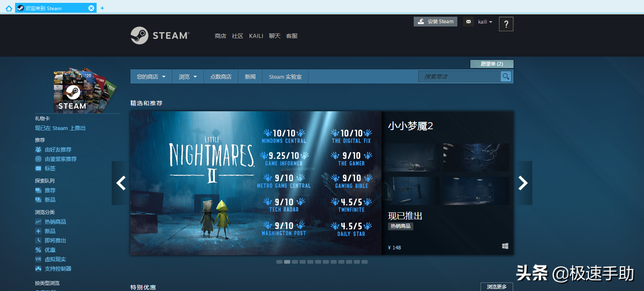Open the 愿望单 (2) wishlist button

pyautogui.click(x=492, y=64)
